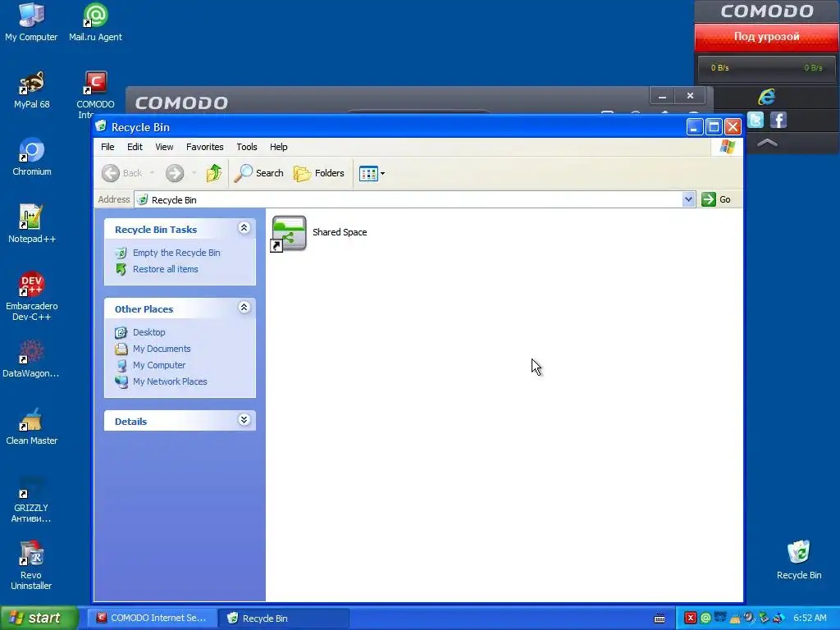Click the Forward arrow in Explorer toolbar
The width and height of the screenshot is (840, 630).
pos(174,173)
